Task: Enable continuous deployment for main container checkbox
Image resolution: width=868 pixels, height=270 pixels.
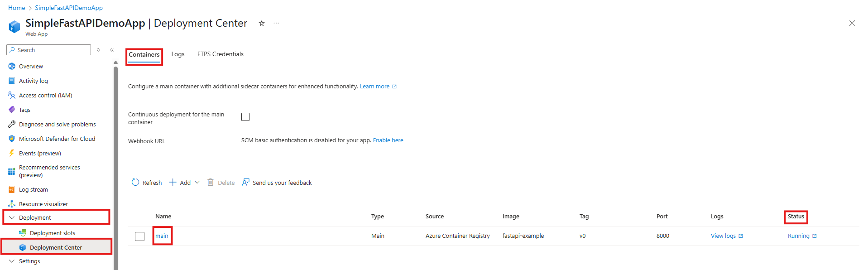Action: click(x=245, y=117)
